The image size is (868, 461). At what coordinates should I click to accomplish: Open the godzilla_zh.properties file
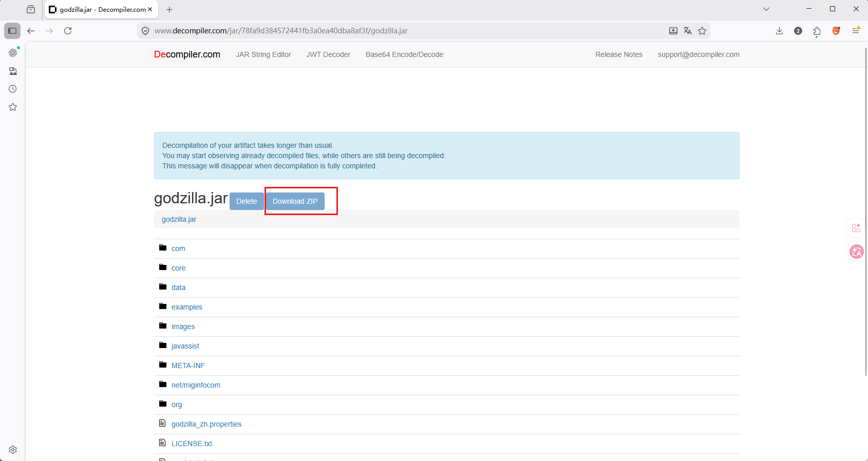[206, 424]
